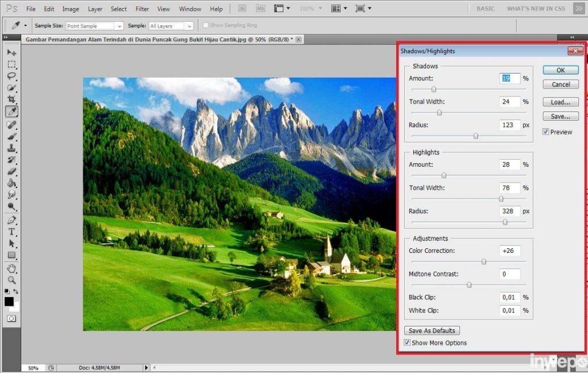Click the Save As Defaults button
The image size is (588, 373).
(x=432, y=331)
